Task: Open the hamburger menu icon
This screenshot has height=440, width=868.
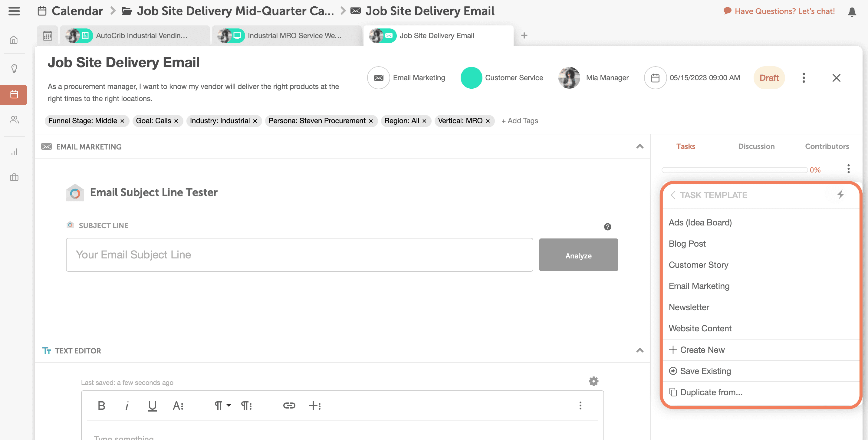Action: [14, 11]
